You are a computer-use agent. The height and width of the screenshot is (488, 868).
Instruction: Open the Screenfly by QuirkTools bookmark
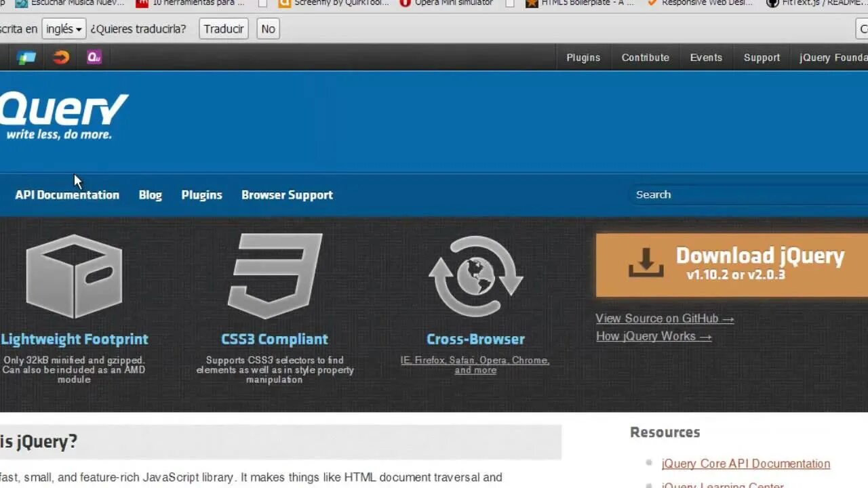(x=334, y=3)
